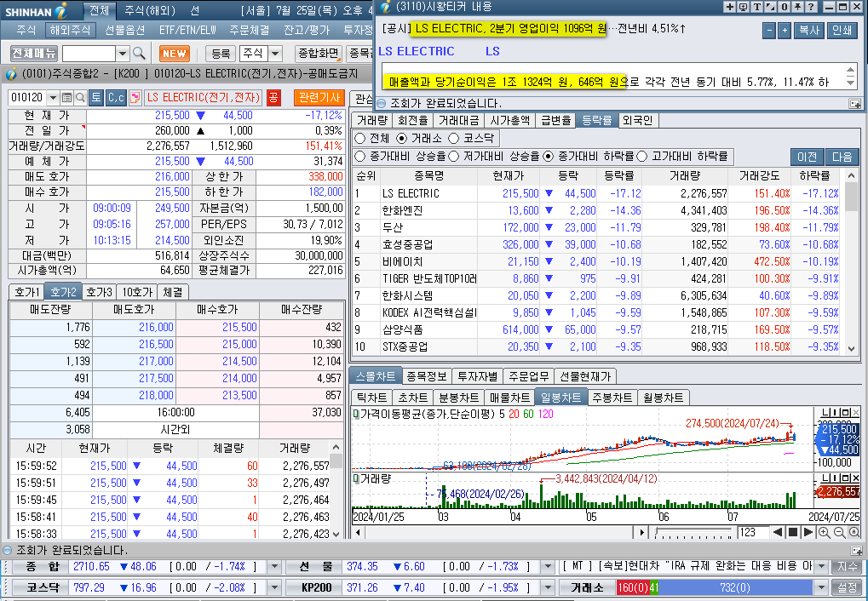Click the blue '토' icon button
868x601 pixels.
pyautogui.click(x=96, y=98)
